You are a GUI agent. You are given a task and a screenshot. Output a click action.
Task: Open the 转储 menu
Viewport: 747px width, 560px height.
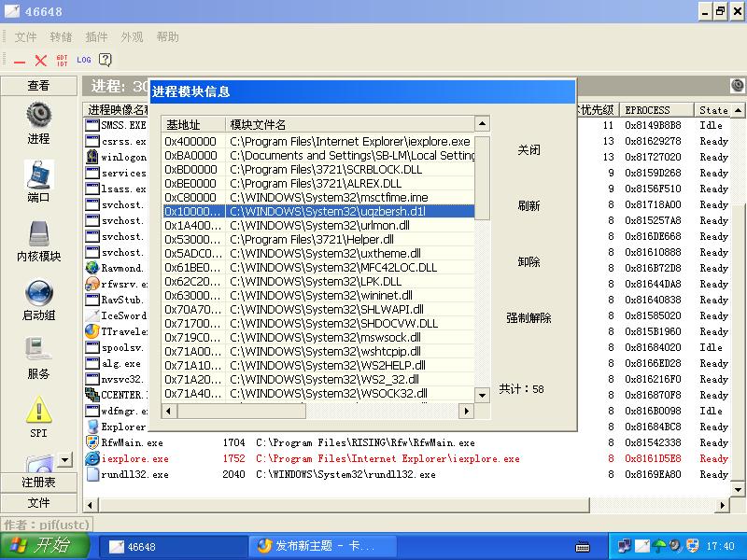point(61,36)
